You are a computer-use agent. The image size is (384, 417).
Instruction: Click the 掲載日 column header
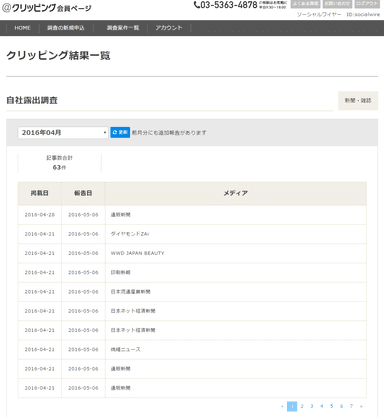(40, 193)
